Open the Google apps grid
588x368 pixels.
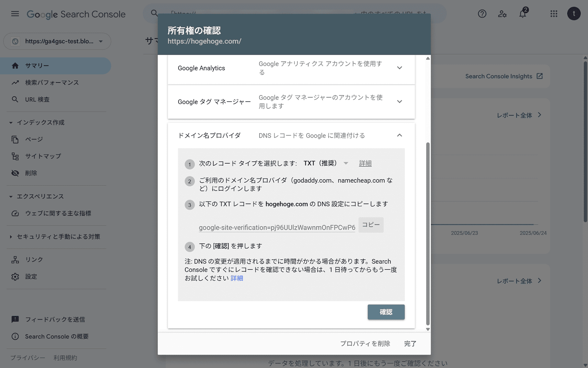(553, 14)
